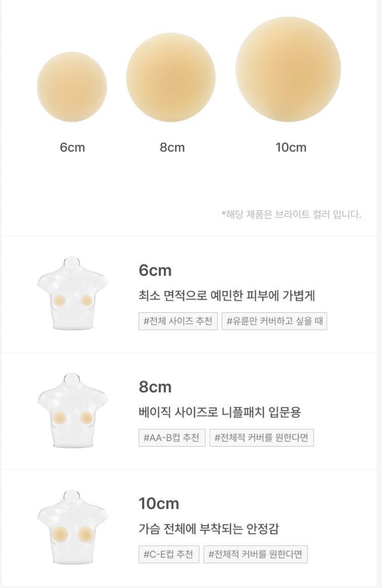This screenshot has width=382, height=588.
Task: Click the 6cm round patch image
Action: [x=72, y=87]
